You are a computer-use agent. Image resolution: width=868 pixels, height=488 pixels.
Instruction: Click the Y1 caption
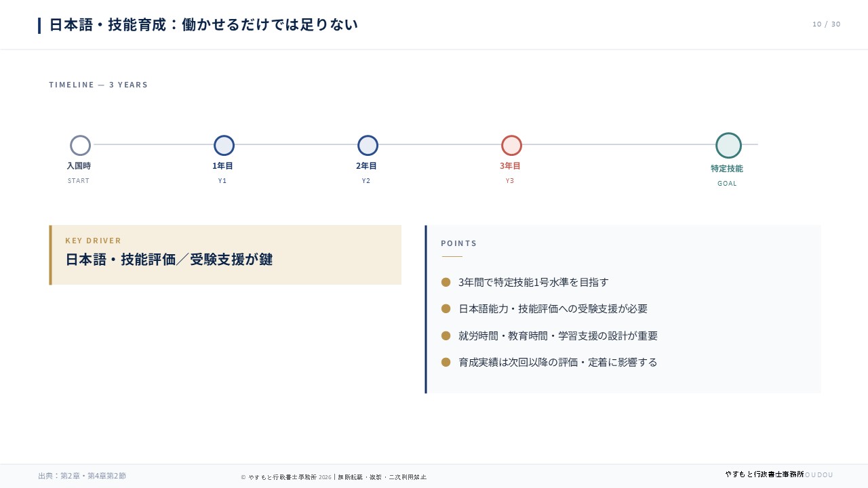222,181
